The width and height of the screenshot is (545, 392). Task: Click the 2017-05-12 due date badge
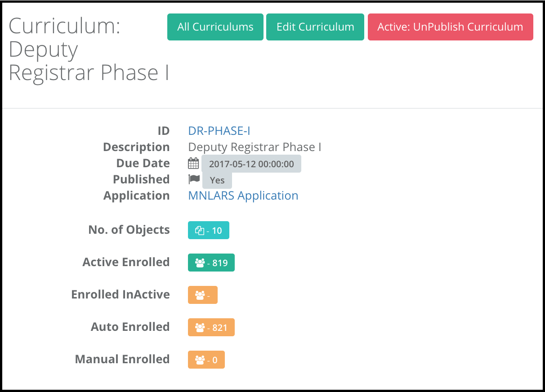[251, 164]
